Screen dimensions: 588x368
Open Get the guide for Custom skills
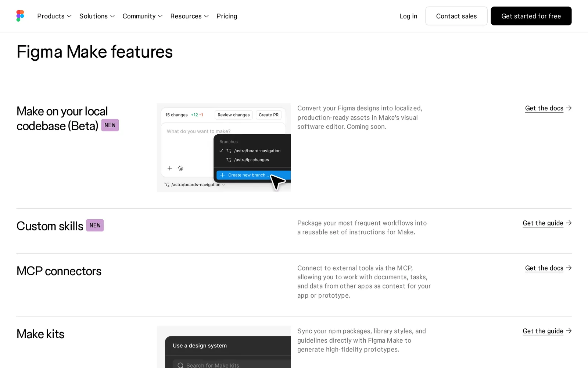[x=543, y=223]
